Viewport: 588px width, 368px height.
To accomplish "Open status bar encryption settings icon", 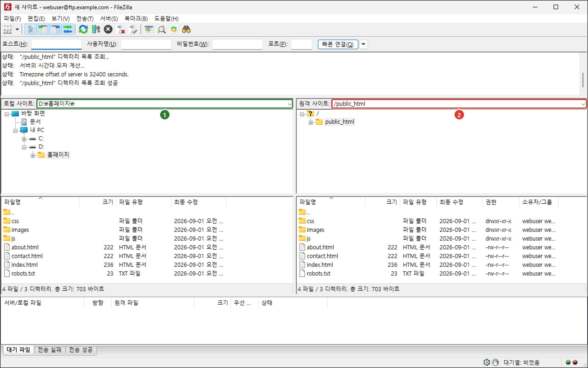I will click(487, 362).
